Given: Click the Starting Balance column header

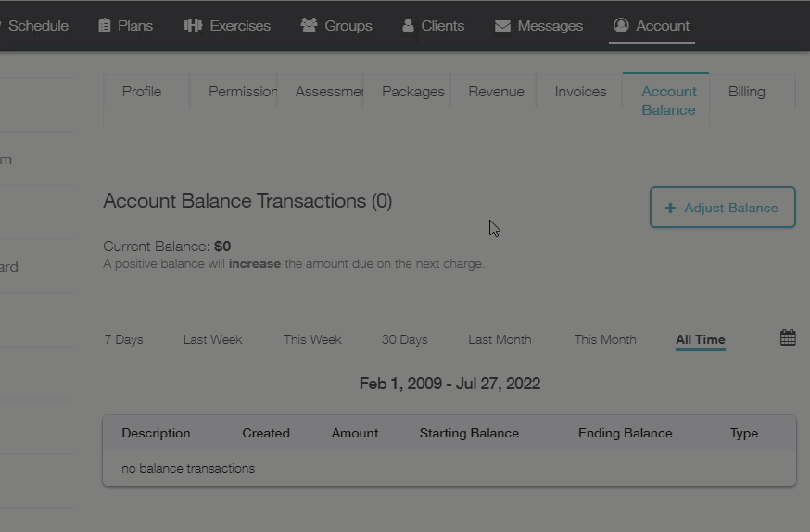Looking at the screenshot, I should [469, 433].
